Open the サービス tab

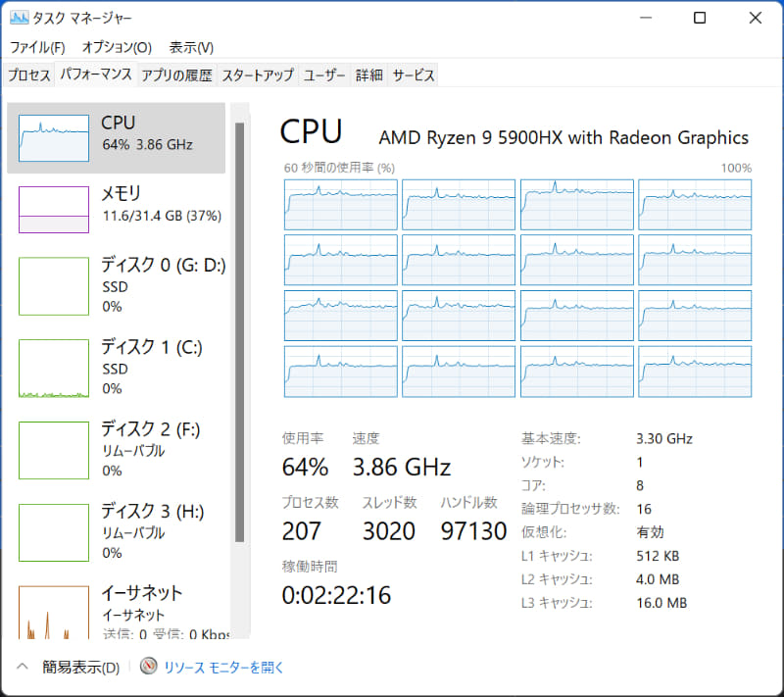click(x=413, y=75)
